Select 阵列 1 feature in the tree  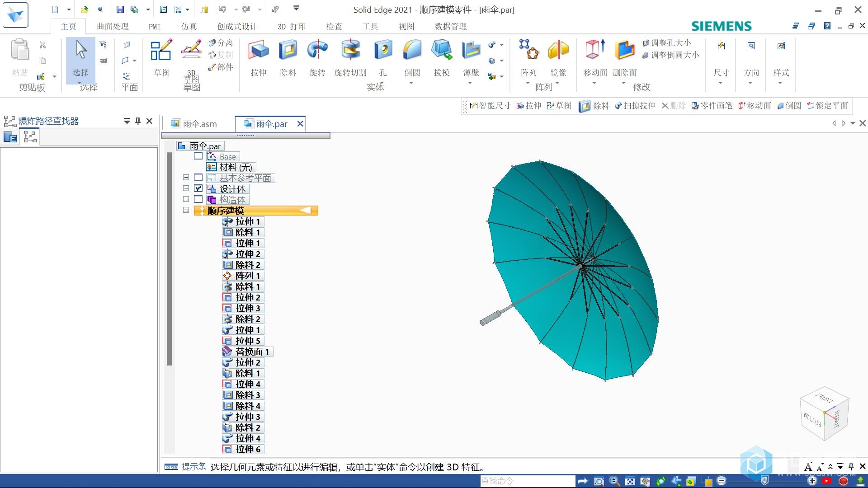tap(243, 276)
